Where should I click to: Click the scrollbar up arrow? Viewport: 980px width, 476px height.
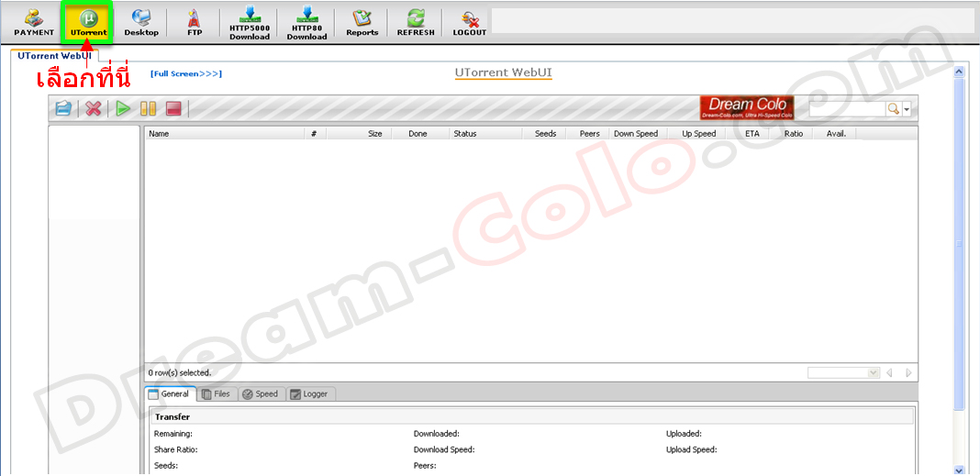coord(960,72)
